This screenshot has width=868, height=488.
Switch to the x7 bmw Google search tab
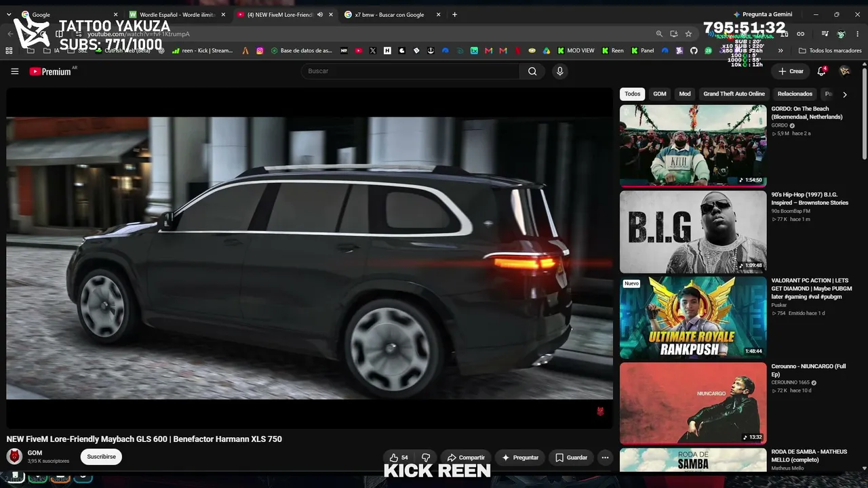392,14
